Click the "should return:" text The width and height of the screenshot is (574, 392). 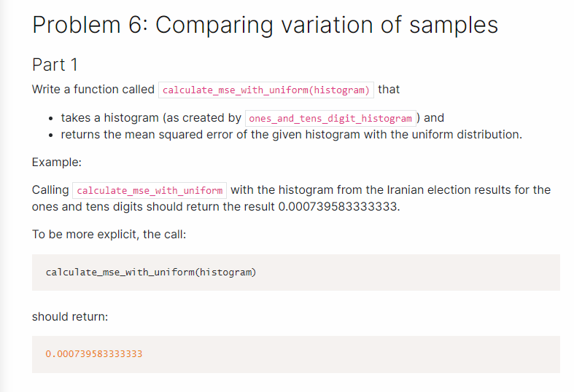[x=70, y=317]
